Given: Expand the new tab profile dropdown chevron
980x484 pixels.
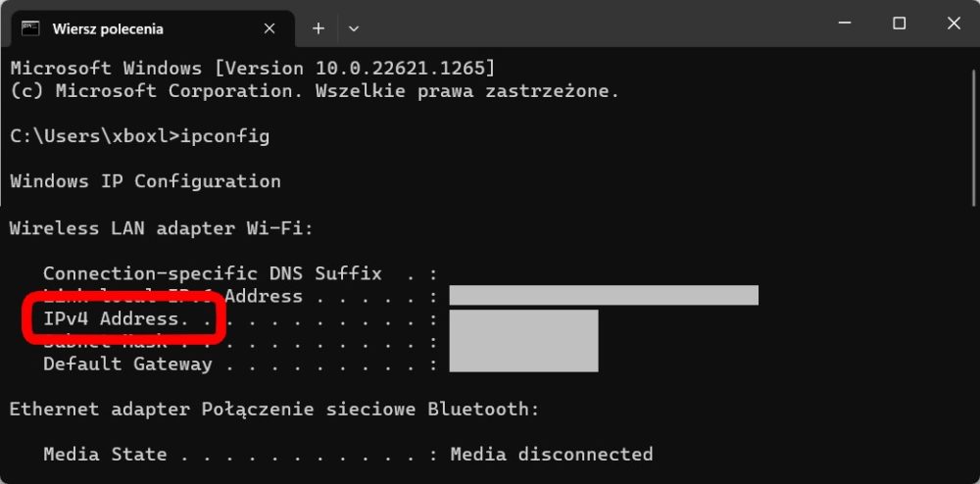Looking at the screenshot, I should point(354,28).
